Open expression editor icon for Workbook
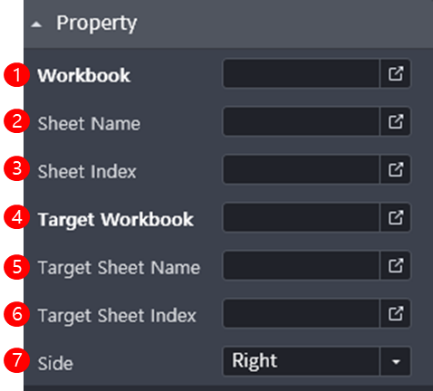Image resolution: width=433 pixels, height=391 pixels. pos(396,74)
